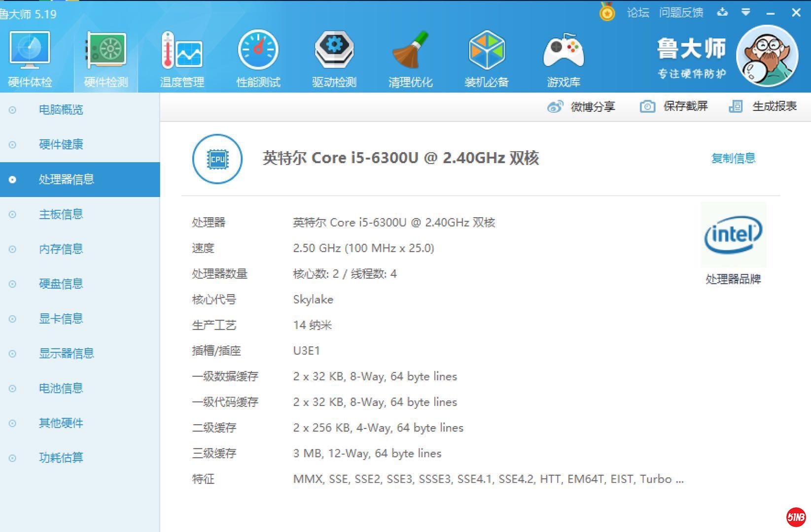Open the 论坛 forum link
The width and height of the screenshot is (811, 532).
coord(637,13)
